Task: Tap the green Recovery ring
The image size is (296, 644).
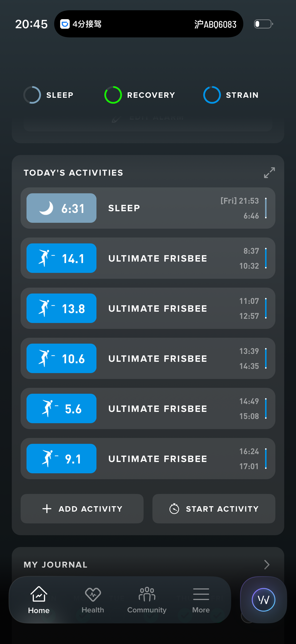Action: (113, 95)
